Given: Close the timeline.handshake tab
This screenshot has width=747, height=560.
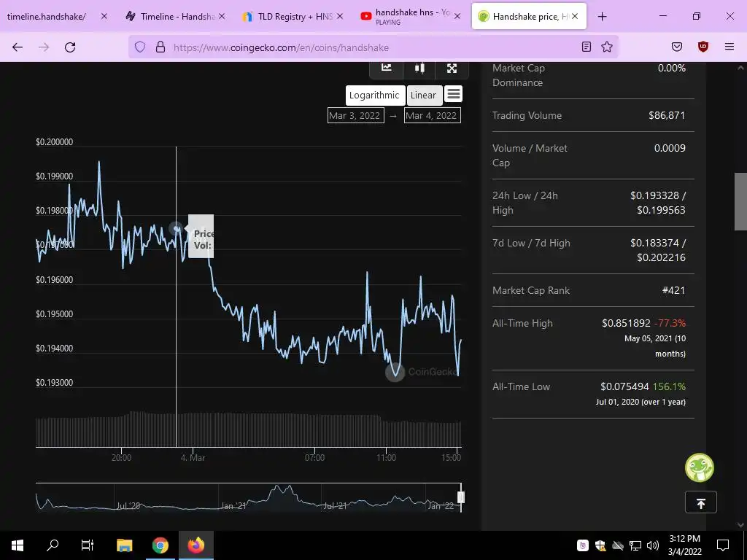Looking at the screenshot, I should (104, 16).
